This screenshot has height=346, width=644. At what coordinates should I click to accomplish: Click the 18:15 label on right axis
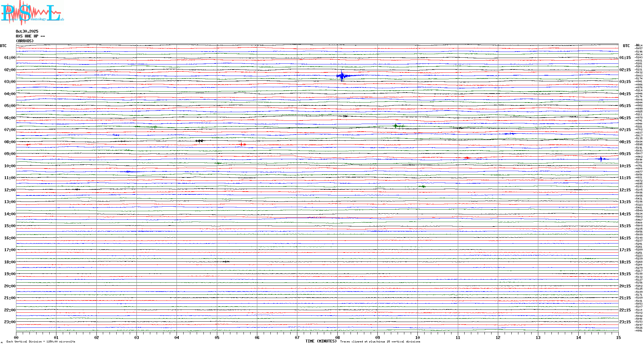coord(625,262)
